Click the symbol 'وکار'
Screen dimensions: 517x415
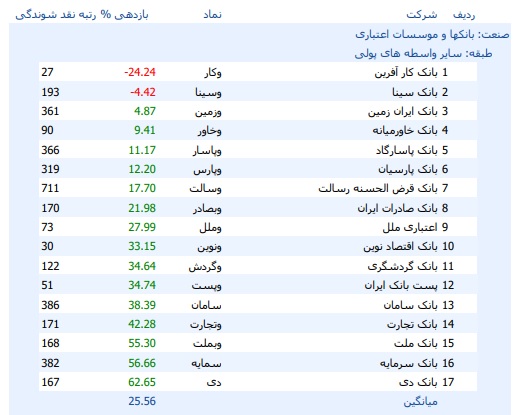point(213,72)
